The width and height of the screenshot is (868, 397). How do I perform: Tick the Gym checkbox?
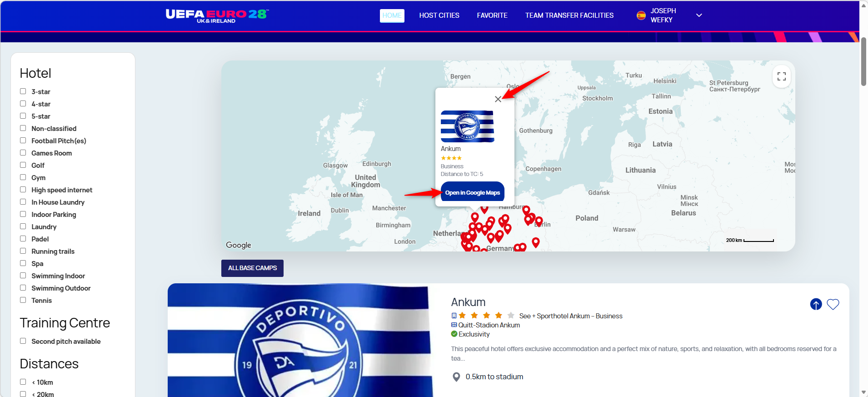click(x=23, y=177)
